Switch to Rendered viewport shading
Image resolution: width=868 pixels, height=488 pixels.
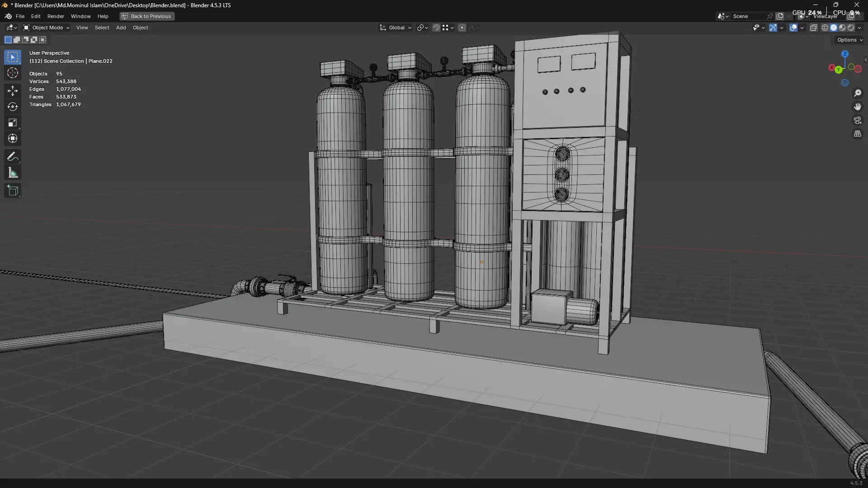[851, 28]
